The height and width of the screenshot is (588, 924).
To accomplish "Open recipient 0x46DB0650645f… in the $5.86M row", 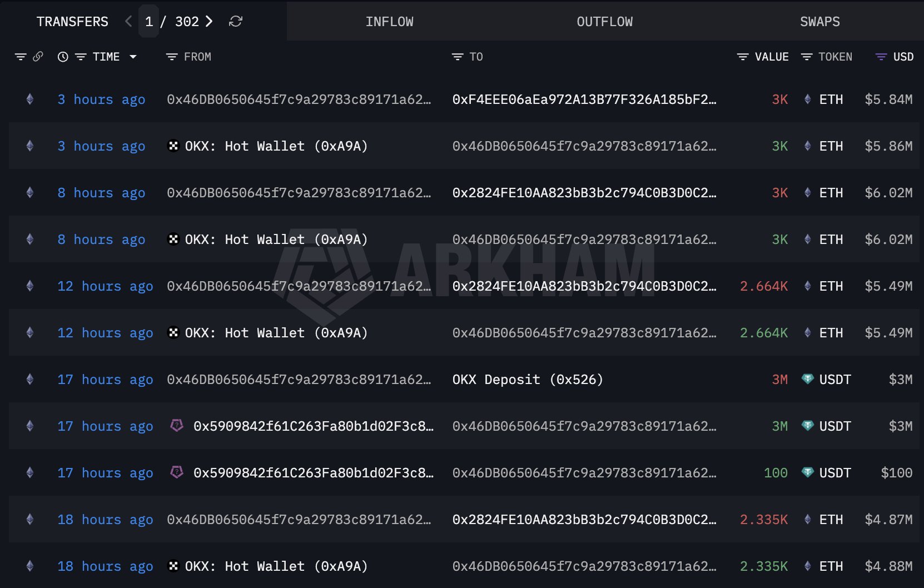I will point(584,146).
